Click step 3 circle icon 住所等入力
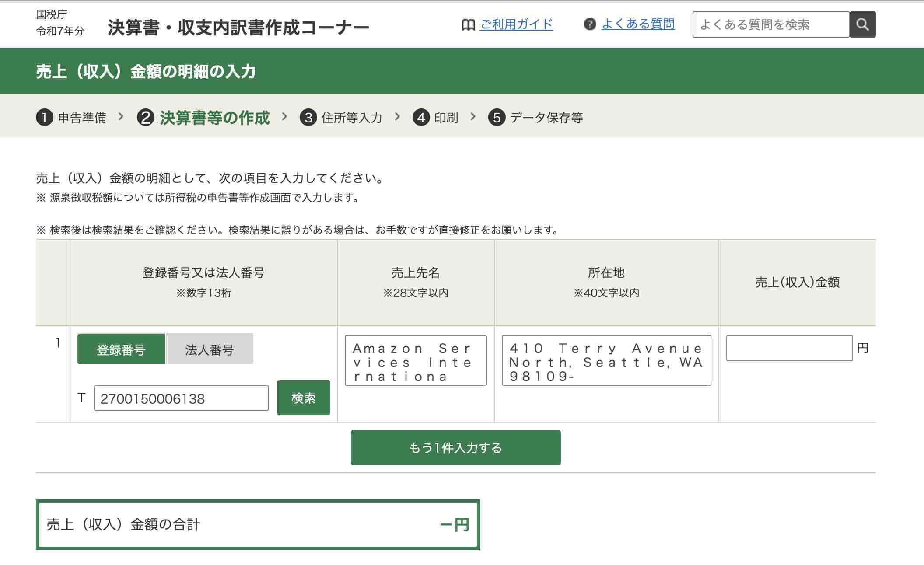The height and width of the screenshot is (565, 924). [308, 118]
